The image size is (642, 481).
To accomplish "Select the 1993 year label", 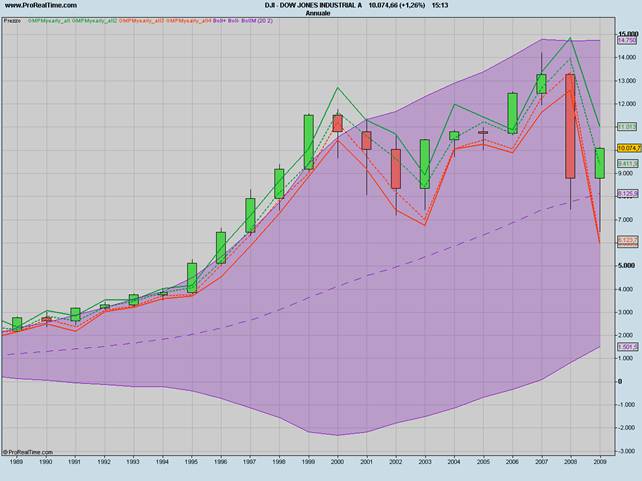I will pos(133,462).
